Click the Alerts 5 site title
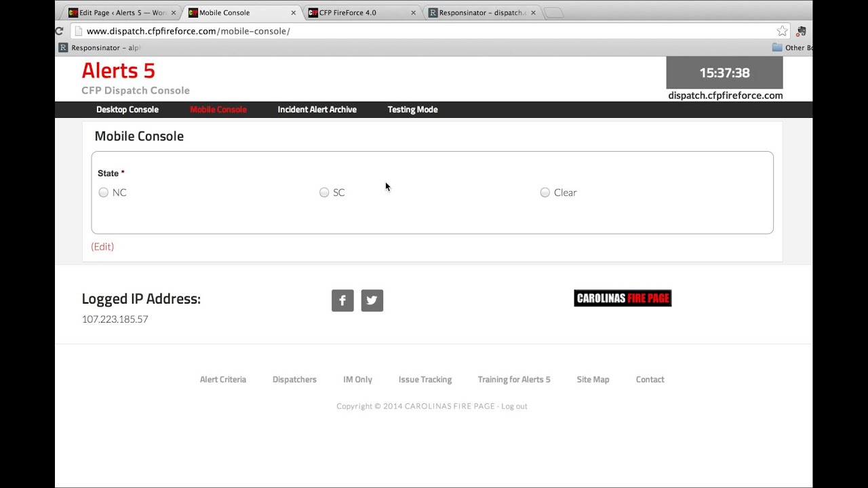 [119, 70]
